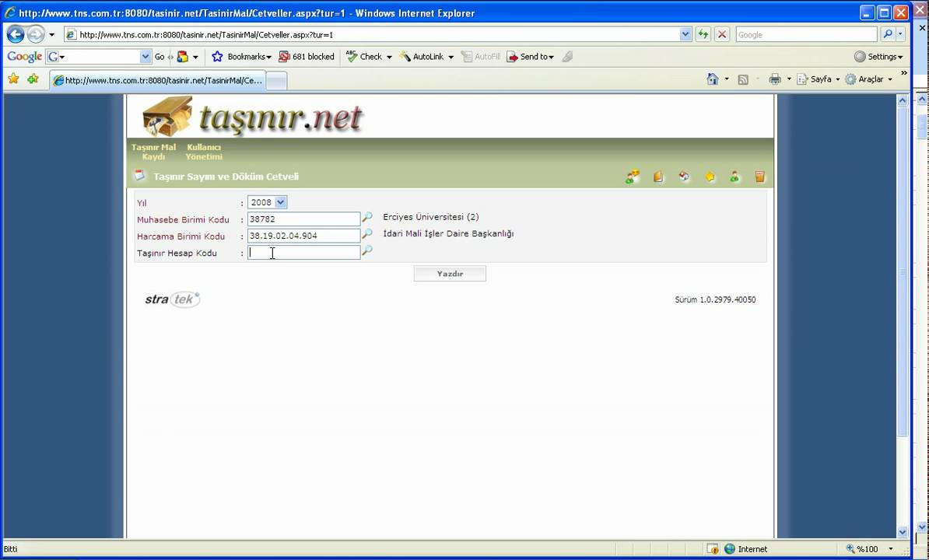Click the magnifier search button in IE
The image size is (929, 560).
887,34
